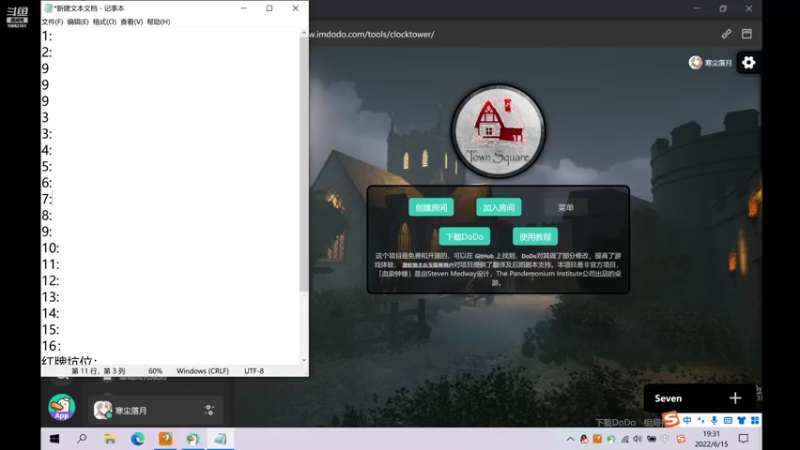Click the Notepad vertical scrollbar thumb
Viewport: 800px width, 450px height.
(304, 163)
